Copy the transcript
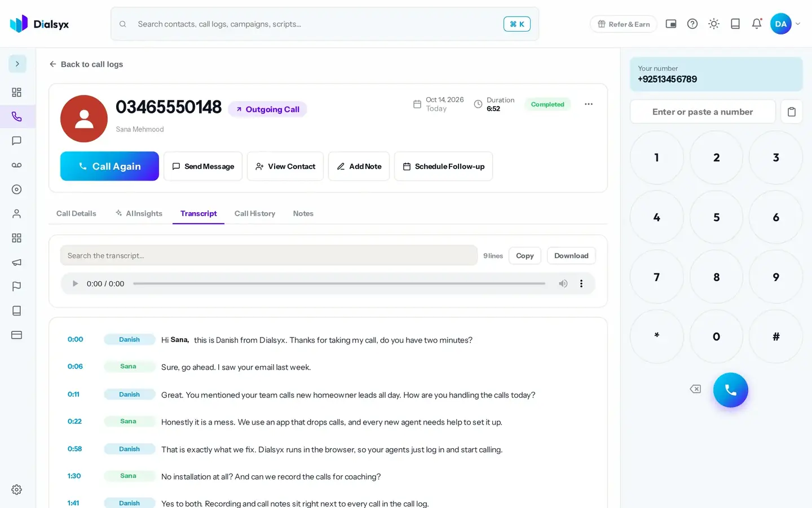This screenshot has width=812, height=508. 525,256
